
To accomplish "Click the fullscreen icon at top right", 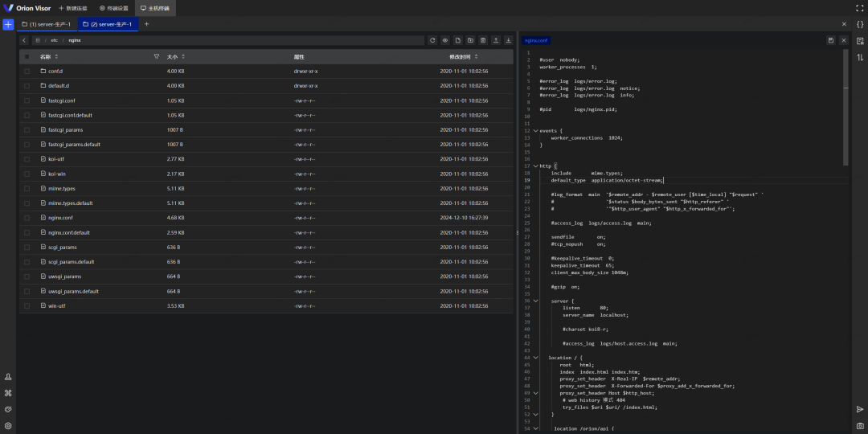I will pyautogui.click(x=859, y=7).
